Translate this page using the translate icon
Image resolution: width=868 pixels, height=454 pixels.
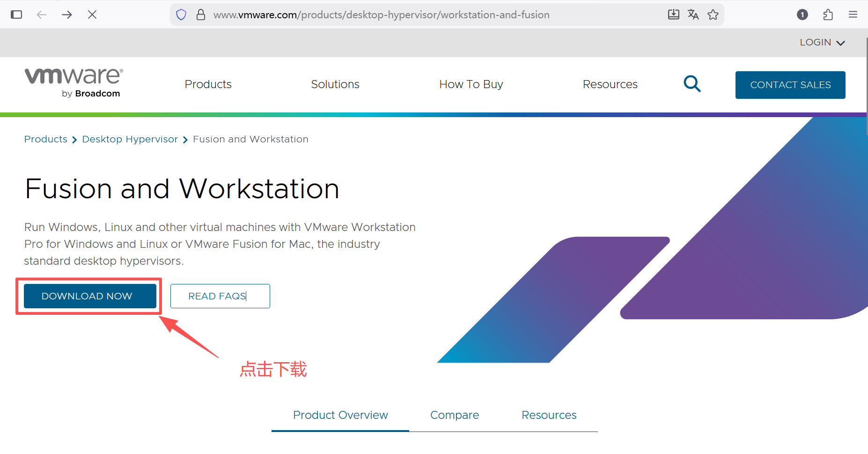point(693,15)
